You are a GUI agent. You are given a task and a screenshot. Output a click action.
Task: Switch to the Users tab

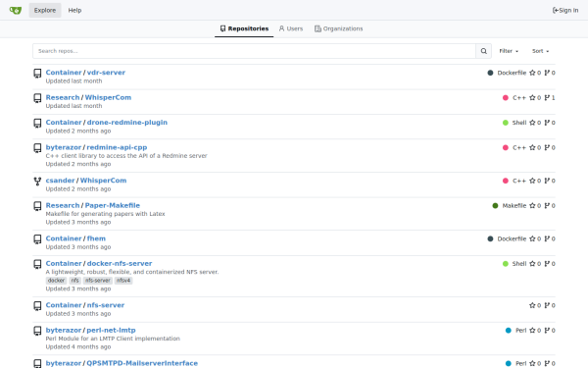point(291,28)
